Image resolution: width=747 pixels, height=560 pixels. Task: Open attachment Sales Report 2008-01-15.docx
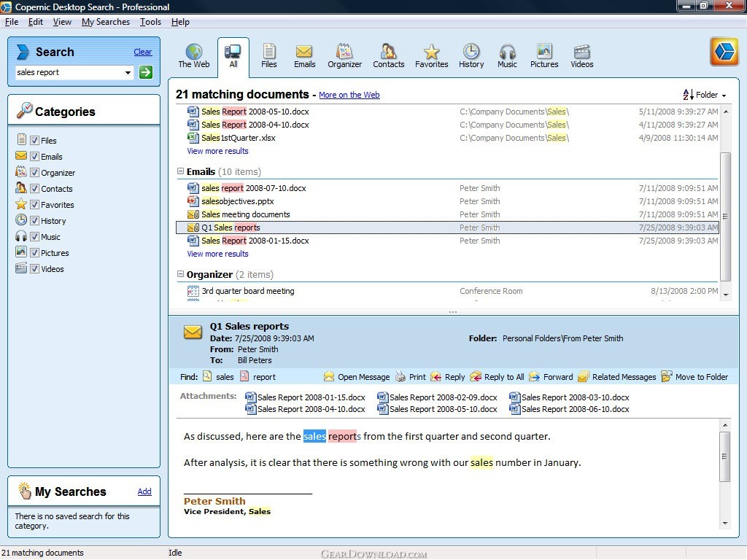pyautogui.click(x=306, y=397)
